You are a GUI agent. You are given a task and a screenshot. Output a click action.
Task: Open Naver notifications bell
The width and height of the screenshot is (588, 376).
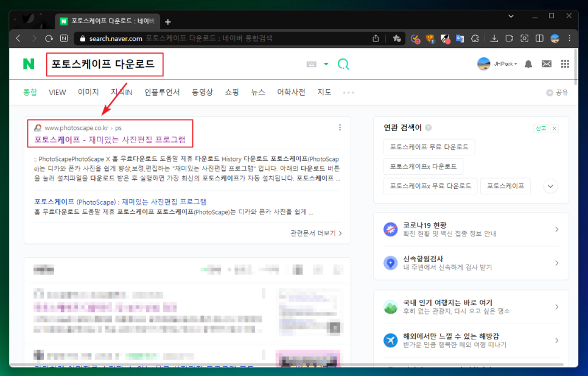(528, 64)
